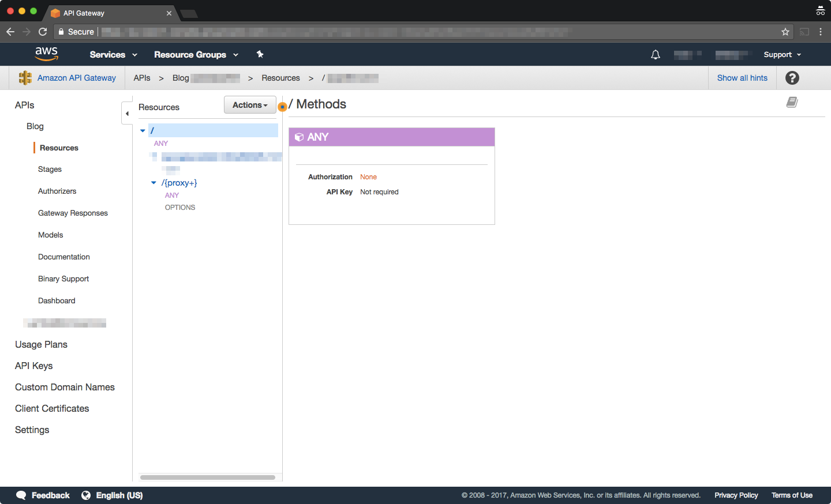
Task: Collapse the root / resource triangle
Action: [143, 131]
